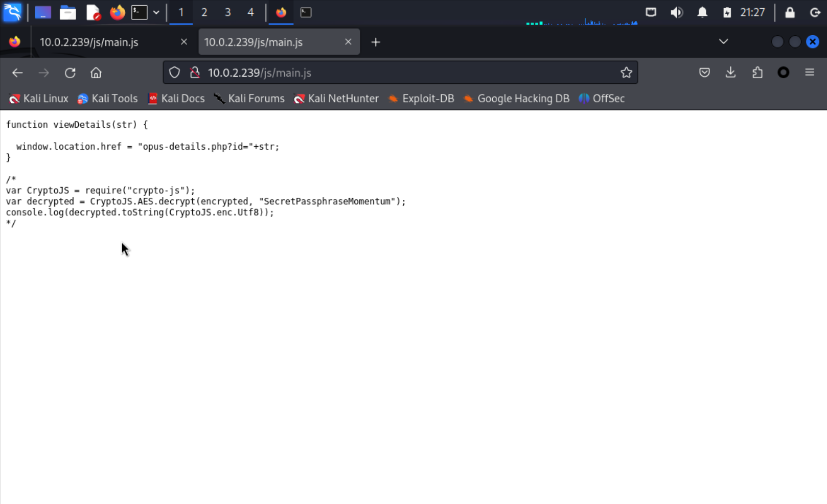Open the Exploit-DB bookmark

(421, 99)
